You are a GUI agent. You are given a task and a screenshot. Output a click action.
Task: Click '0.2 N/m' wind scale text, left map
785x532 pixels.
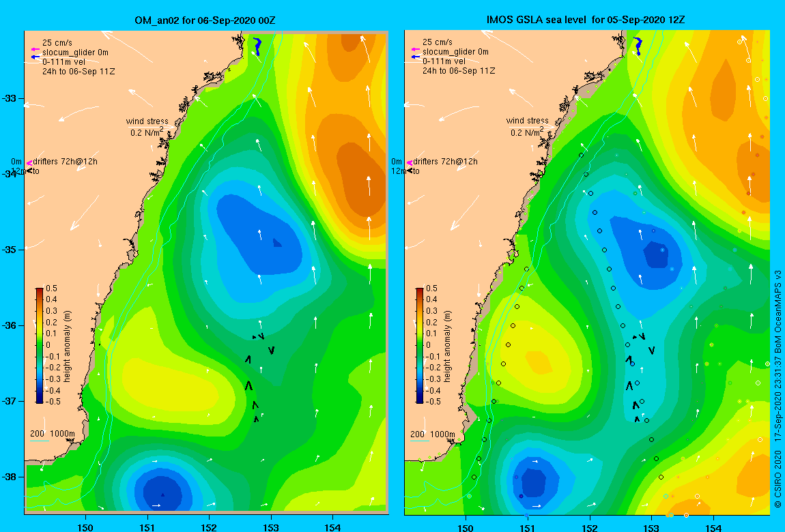147,132
